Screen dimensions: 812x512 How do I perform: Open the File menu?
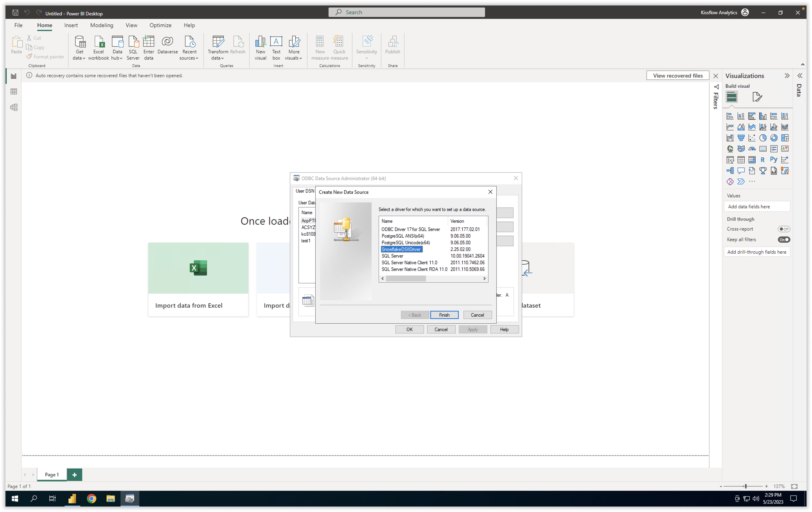(x=18, y=25)
